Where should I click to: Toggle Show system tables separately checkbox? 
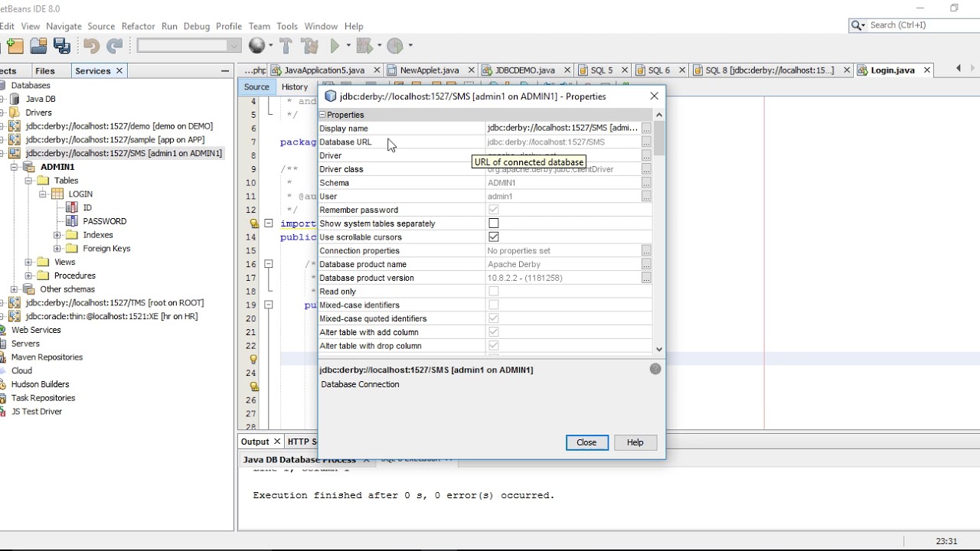point(493,223)
